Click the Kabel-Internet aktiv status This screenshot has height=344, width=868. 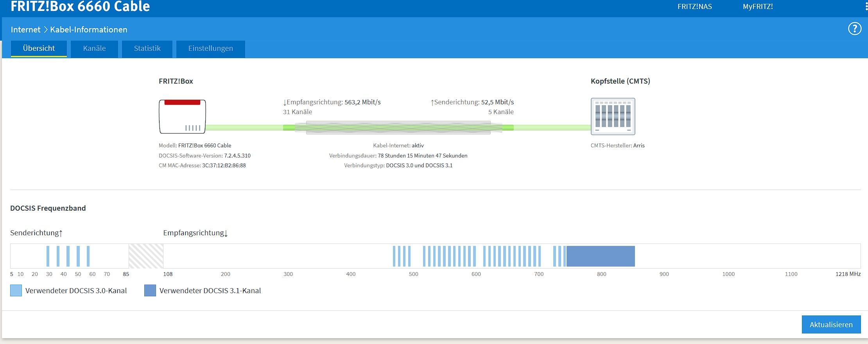point(398,145)
